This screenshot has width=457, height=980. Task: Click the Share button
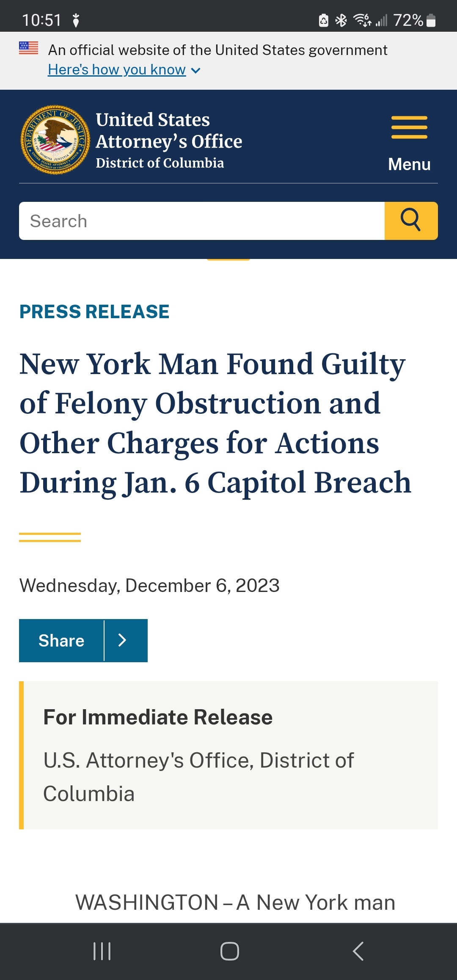[61, 640]
